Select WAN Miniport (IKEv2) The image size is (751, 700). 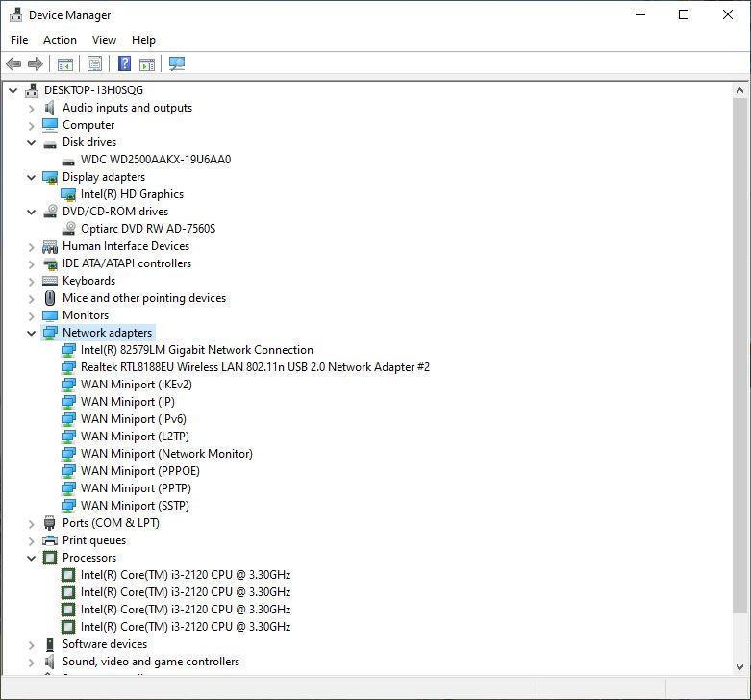pyautogui.click(x=136, y=385)
